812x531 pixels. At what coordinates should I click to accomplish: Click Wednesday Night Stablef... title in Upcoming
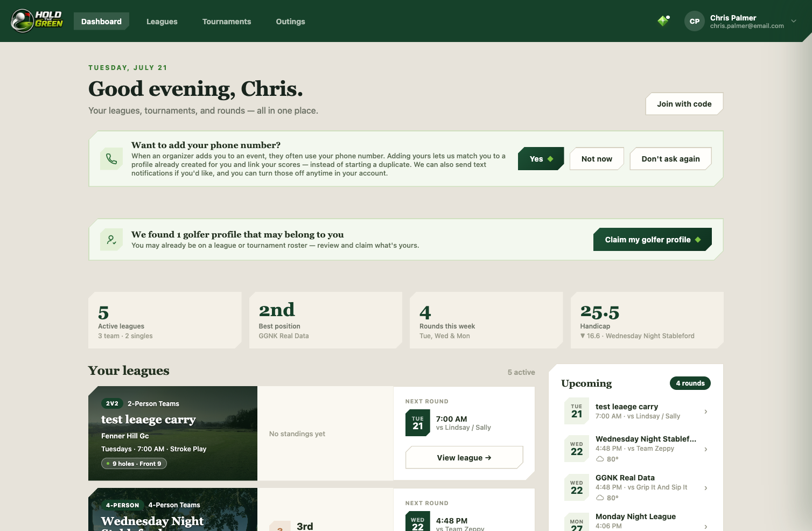[646, 439]
